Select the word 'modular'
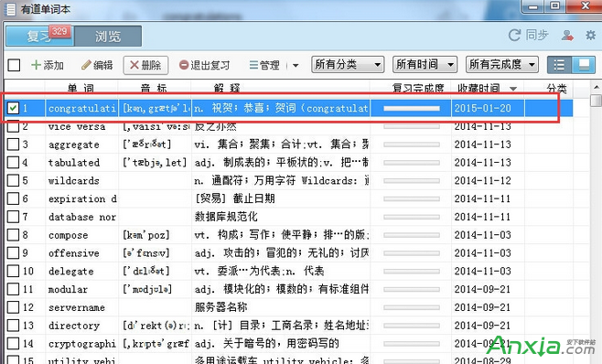This screenshot has height=364, width=602. (68, 290)
